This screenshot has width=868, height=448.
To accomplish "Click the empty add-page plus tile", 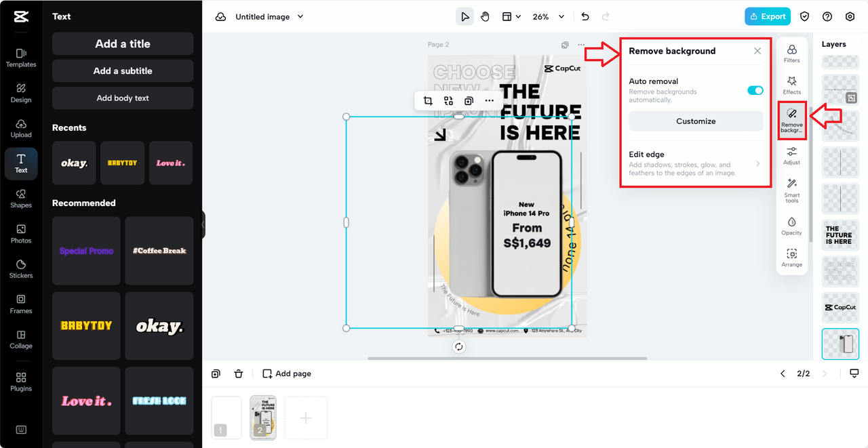I will [x=306, y=418].
